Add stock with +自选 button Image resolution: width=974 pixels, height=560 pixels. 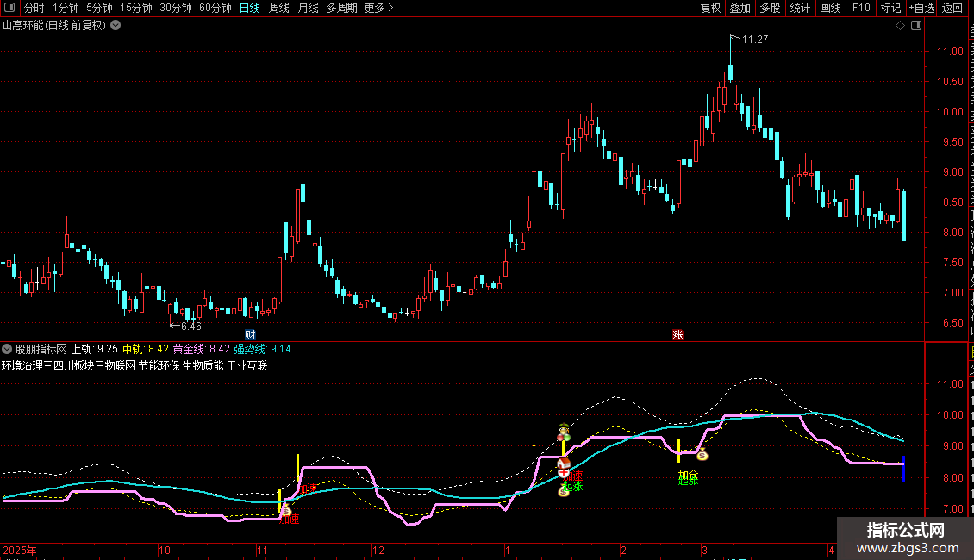(x=921, y=8)
